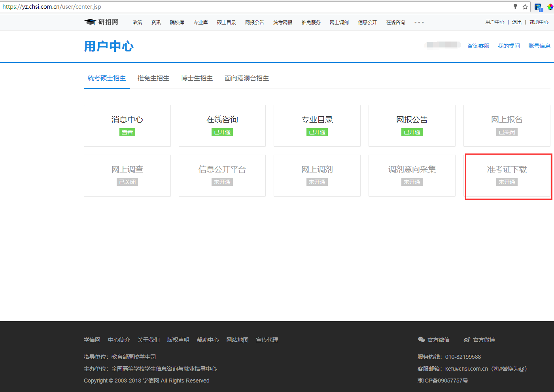Click the saved password key icon

[x=515, y=7]
